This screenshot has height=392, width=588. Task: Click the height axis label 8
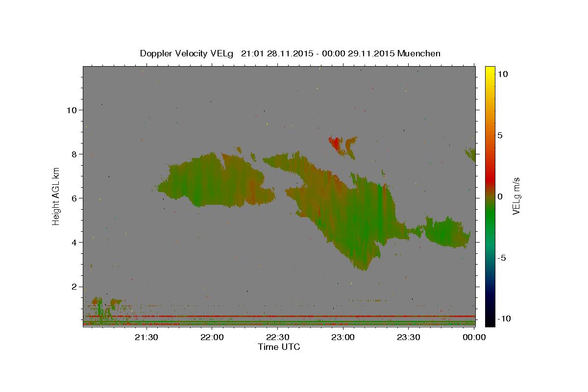[x=73, y=154]
